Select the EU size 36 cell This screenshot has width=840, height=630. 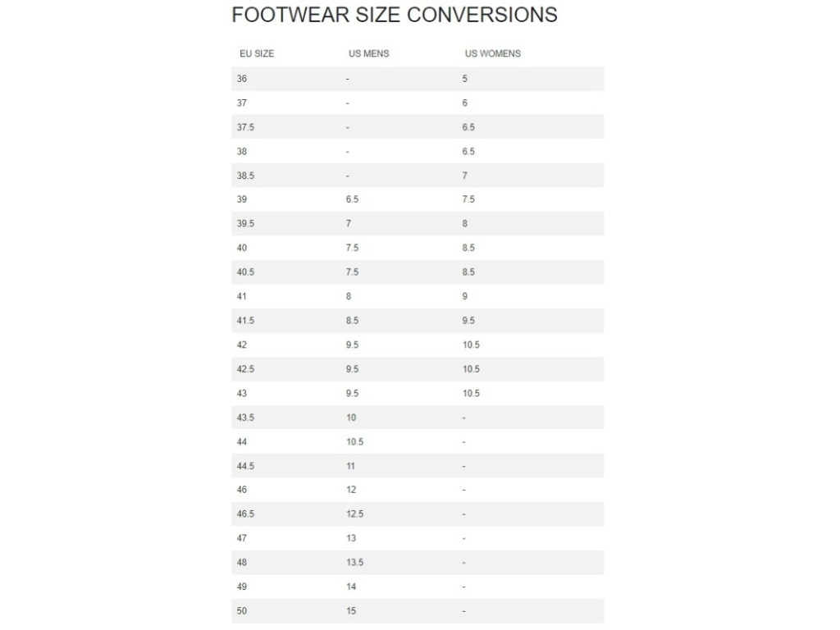click(242, 79)
